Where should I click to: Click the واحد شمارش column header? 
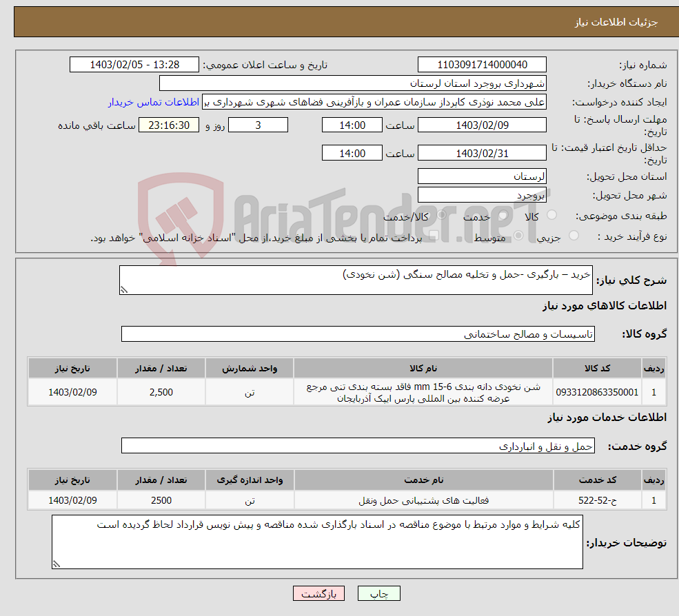click(x=250, y=369)
